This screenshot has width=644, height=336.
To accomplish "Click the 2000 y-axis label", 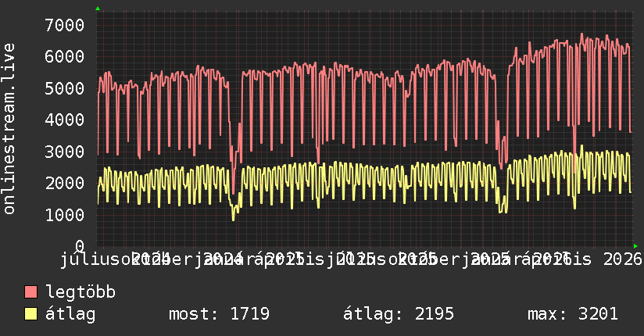I will click(x=65, y=183).
